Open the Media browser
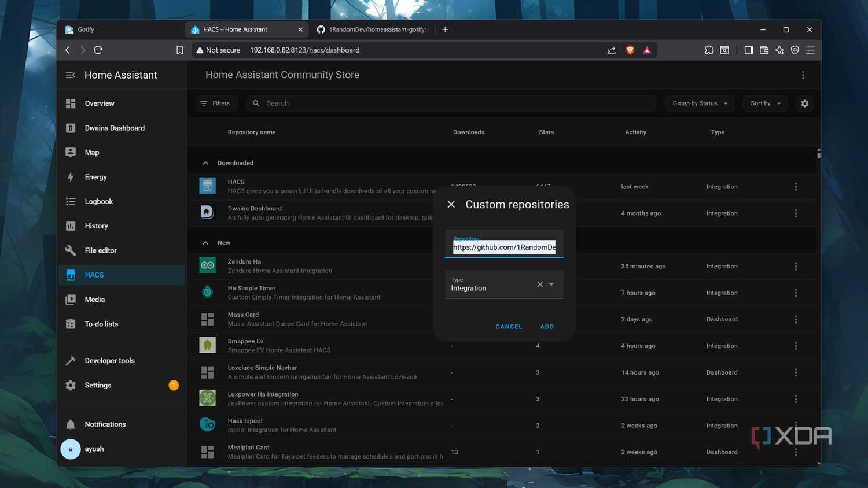This screenshot has width=868, height=488. (122, 300)
